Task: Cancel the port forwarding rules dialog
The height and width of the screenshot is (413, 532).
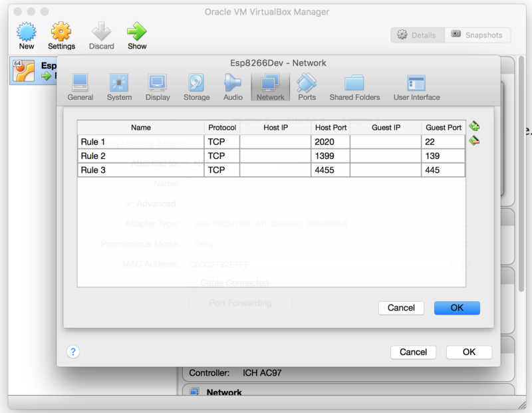Action: point(401,308)
